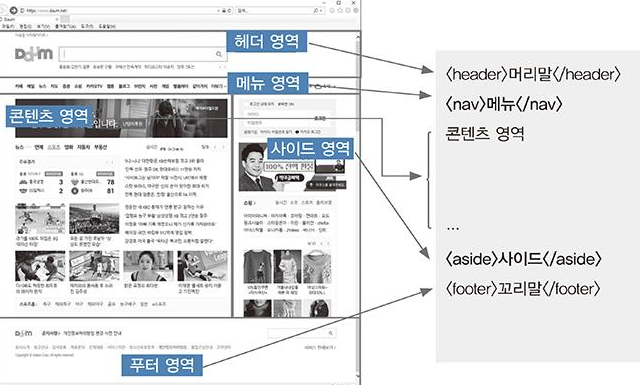Select the 영화 content tab
The height and width of the screenshot is (385, 640).
coord(68,147)
